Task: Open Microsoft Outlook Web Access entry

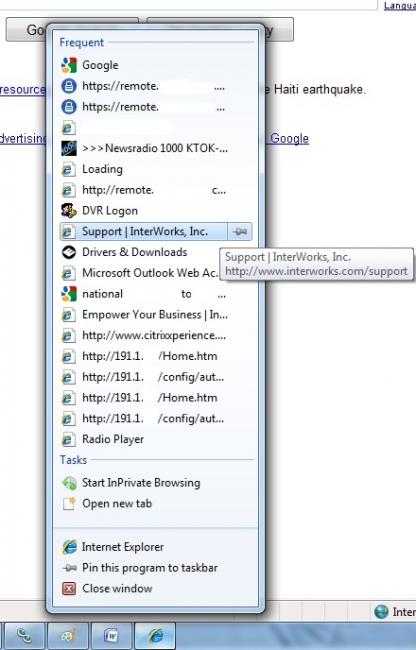Action: [139, 273]
